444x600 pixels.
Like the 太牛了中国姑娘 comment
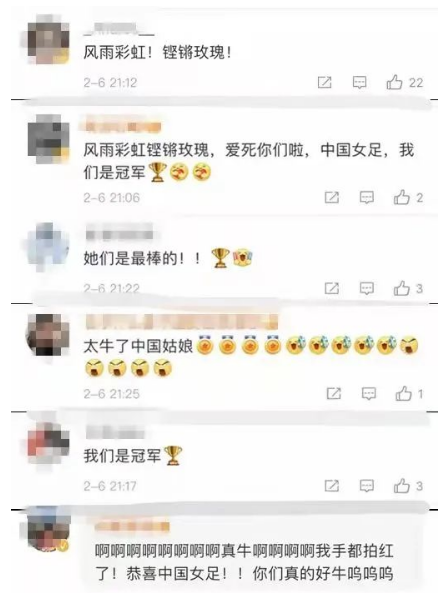pyautogui.click(x=403, y=393)
